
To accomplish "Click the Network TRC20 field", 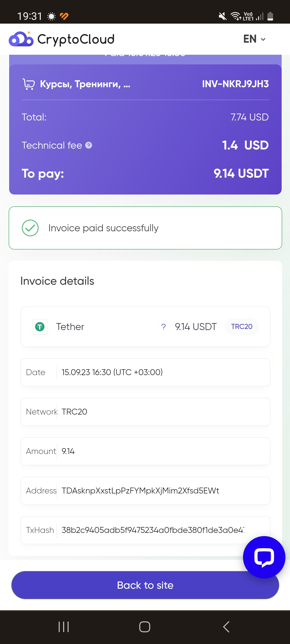I will tap(145, 412).
